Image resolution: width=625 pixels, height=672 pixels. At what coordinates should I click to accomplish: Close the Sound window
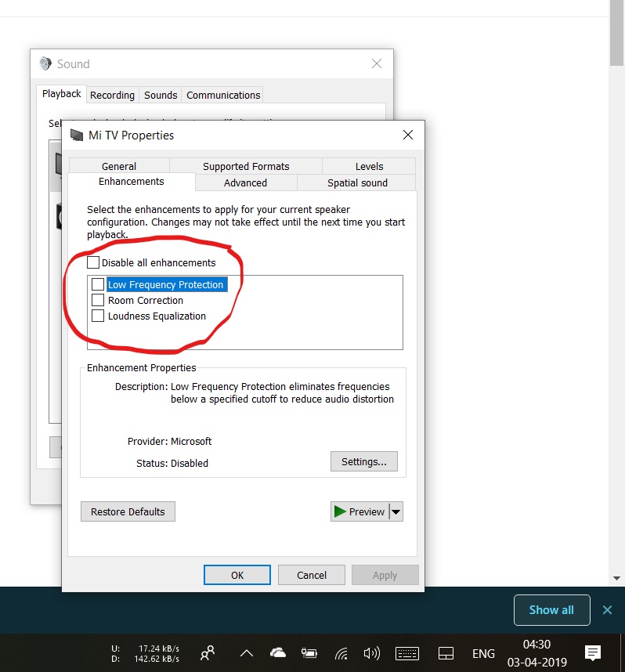377,64
